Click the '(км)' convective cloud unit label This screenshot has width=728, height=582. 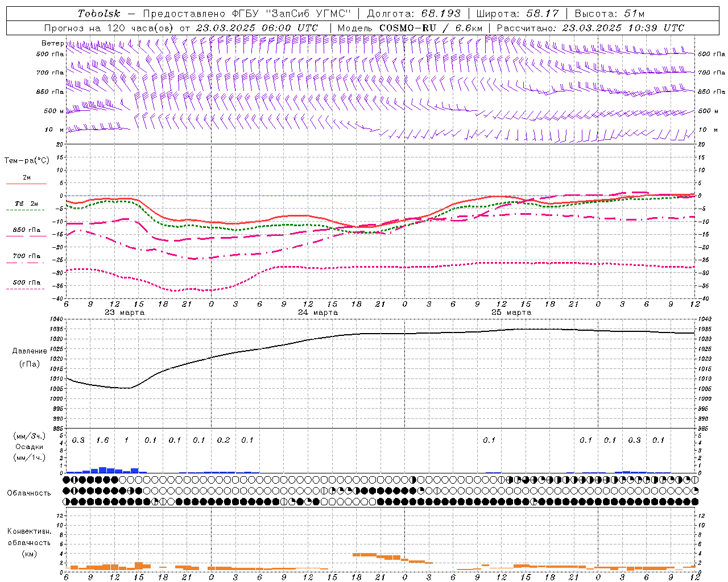click(x=29, y=554)
